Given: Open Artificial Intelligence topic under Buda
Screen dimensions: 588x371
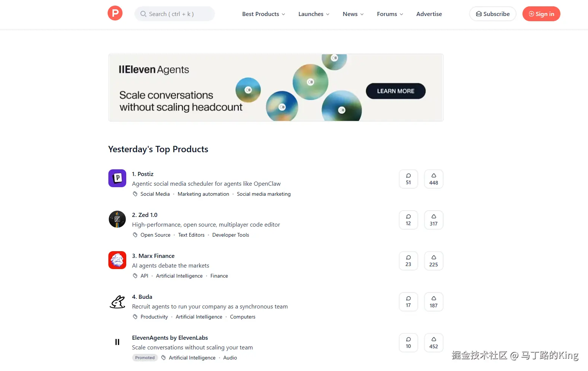Looking at the screenshot, I should [199, 317].
